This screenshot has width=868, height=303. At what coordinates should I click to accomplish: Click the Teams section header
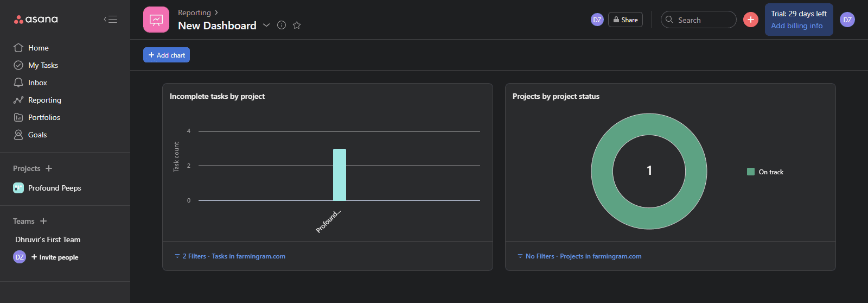[x=24, y=221]
